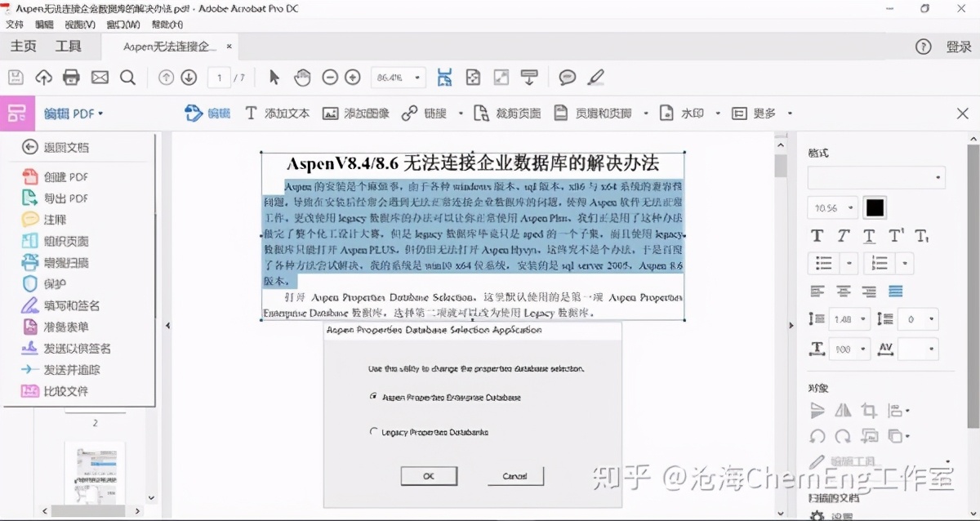Click the highlighter pen icon
This screenshot has width=980, height=521.
(x=596, y=78)
